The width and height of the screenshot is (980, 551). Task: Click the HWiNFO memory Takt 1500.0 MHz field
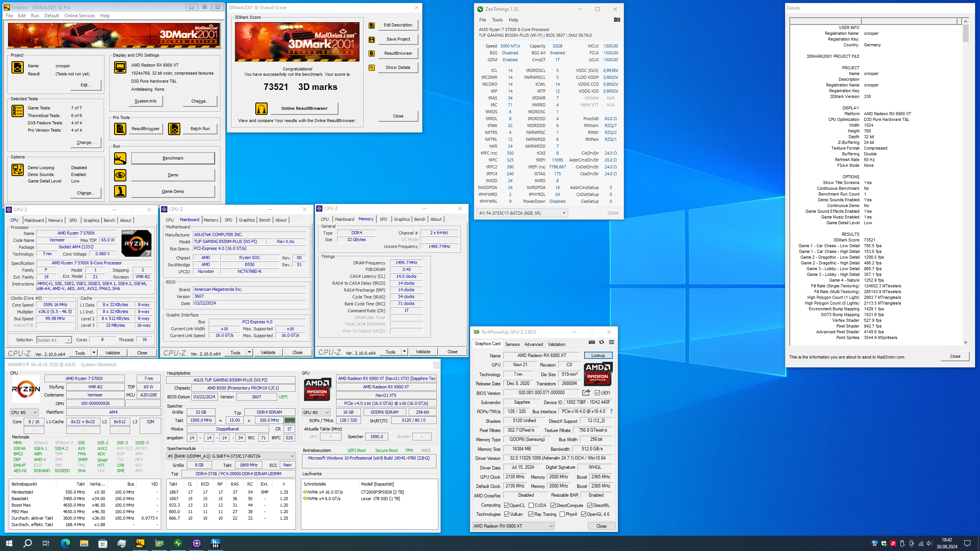[201, 420]
